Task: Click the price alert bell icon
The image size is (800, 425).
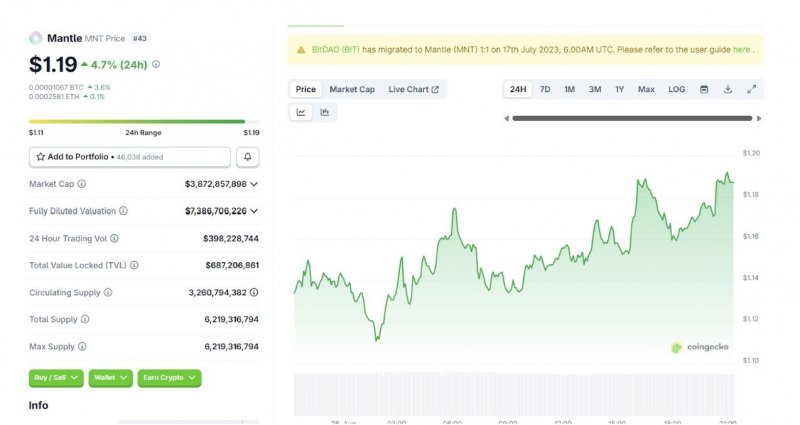Action: coord(247,157)
